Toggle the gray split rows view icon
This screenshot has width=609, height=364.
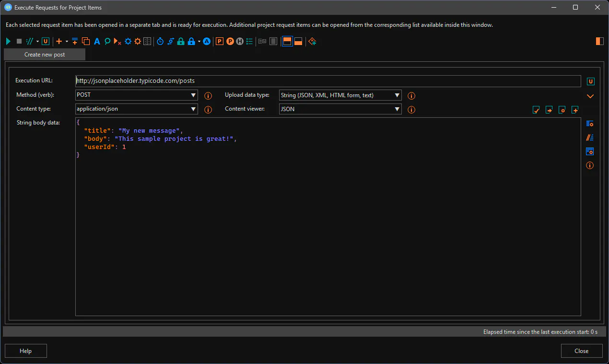(262, 42)
